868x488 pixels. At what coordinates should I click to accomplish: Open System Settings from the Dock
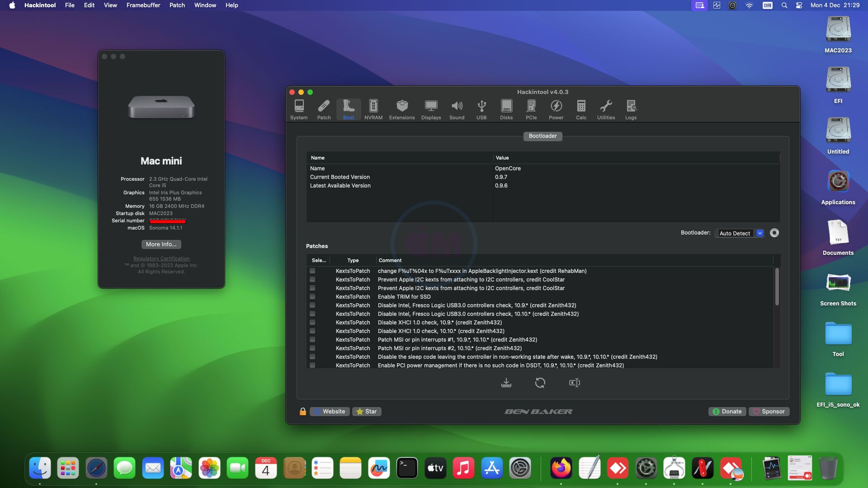click(520, 468)
